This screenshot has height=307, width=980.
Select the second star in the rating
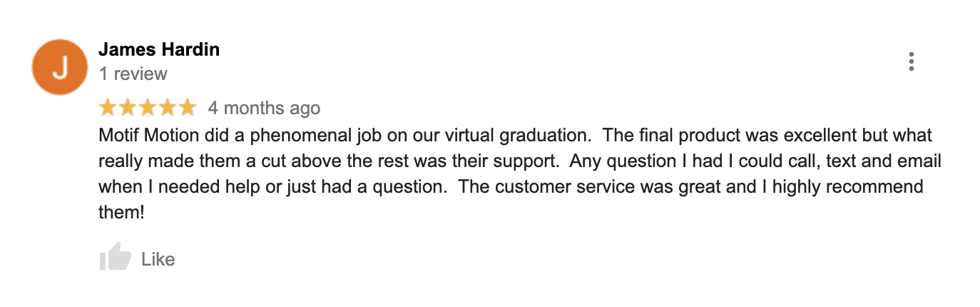128,108
